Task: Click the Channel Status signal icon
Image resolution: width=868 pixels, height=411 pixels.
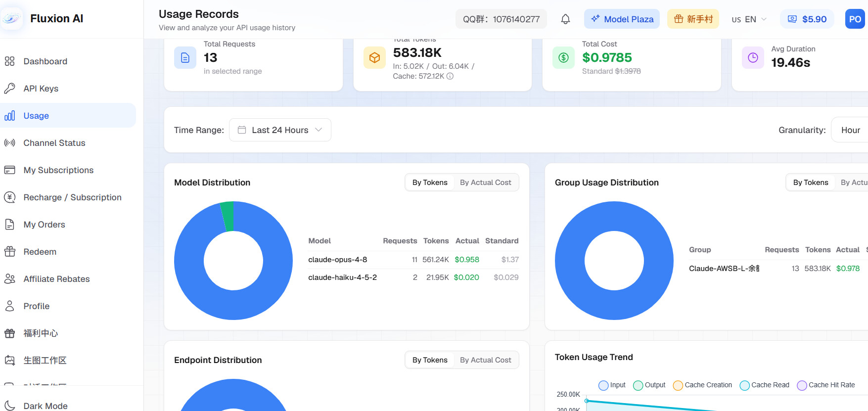Action: [x=9, y=143]
